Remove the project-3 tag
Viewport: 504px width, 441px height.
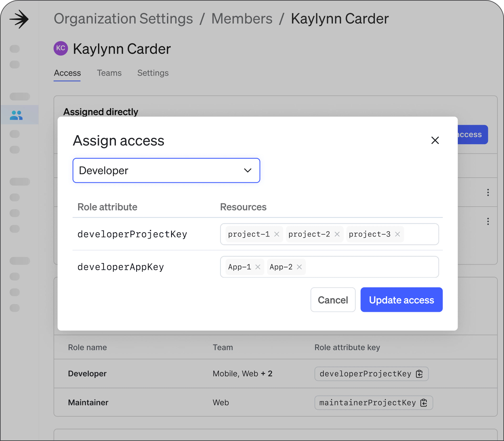(397, 234)
